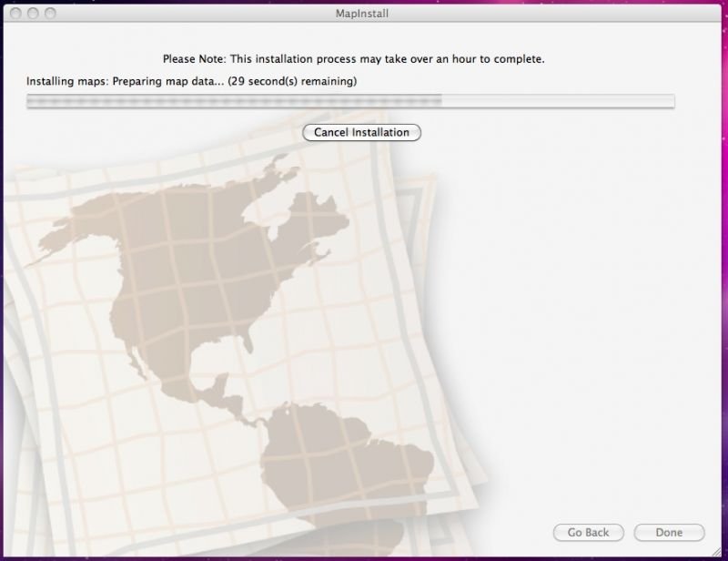Image resolution: width=728 pixels, height=561 pixels.
Task: Close the MapInstall window with red button
Action: pos(15,15)
